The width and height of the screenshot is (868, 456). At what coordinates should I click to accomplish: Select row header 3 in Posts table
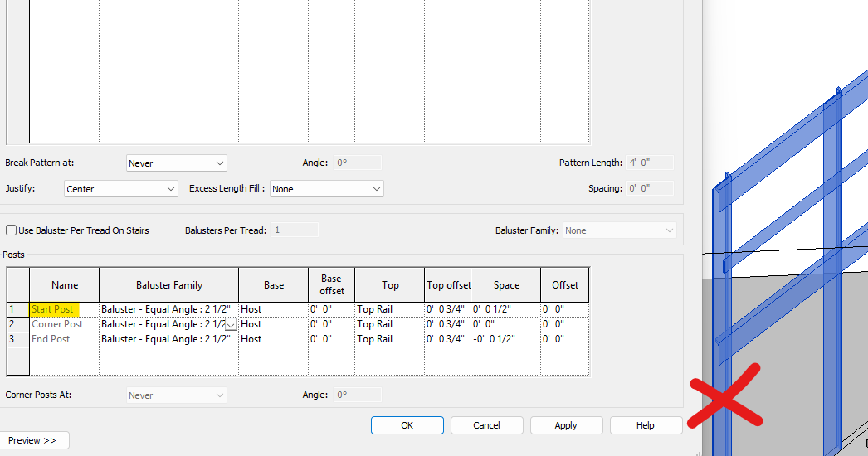[18, 339]
